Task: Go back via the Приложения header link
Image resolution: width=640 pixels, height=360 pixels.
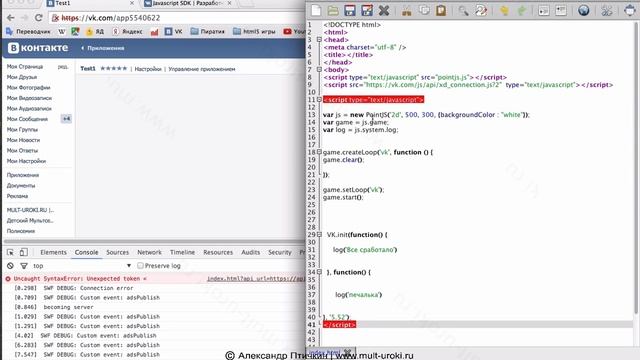Action: (103, 48)
